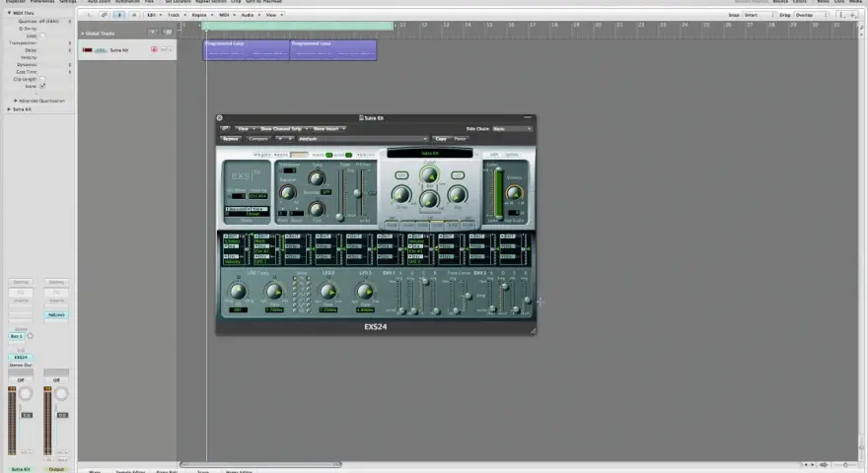The width and height of the screenshot is (868, 473).
Task: Click the pan knob on the Output channel strip
Action: 61,394
